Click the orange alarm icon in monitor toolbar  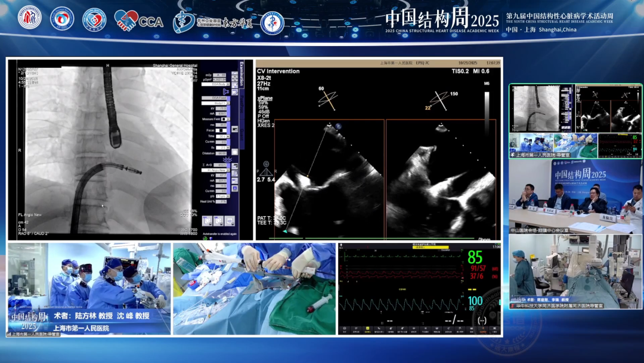(x=483, y=330)
